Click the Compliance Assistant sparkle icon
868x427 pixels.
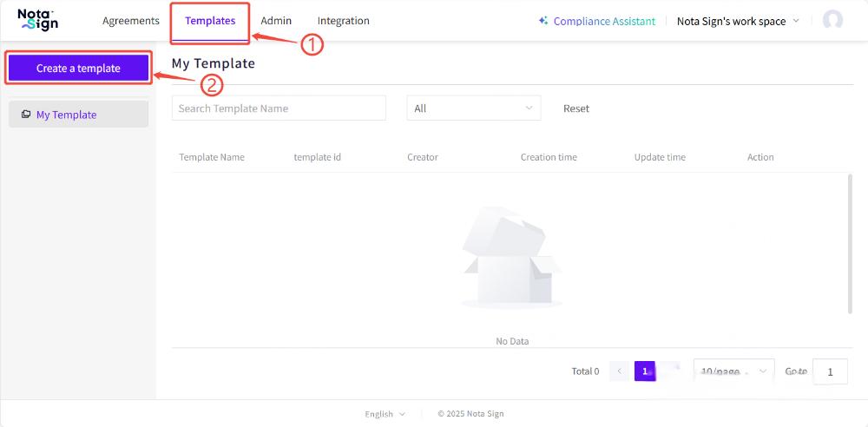[543, 21]
